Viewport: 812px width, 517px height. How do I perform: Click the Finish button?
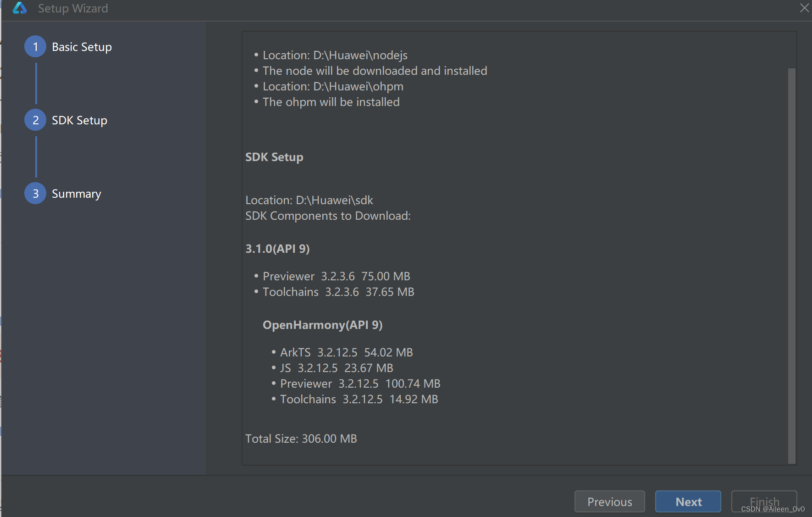tap(764, 501)
